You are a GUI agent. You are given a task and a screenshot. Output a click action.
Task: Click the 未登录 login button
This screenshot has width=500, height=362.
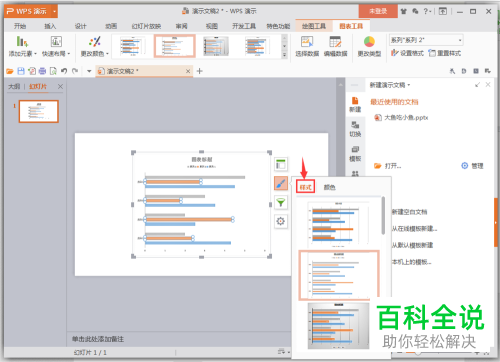[378, 11]
